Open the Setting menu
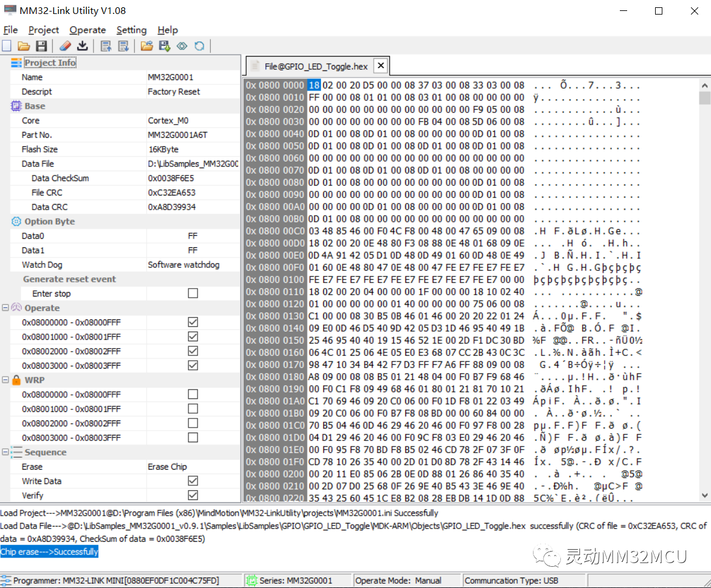This screenshot has width=711, height=588. [131, 30]
